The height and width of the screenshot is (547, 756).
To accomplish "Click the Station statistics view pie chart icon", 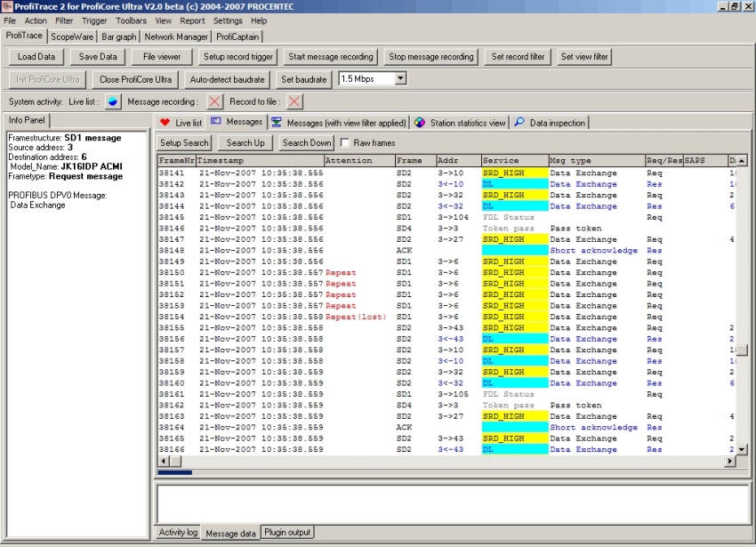I will click(419, 123).
